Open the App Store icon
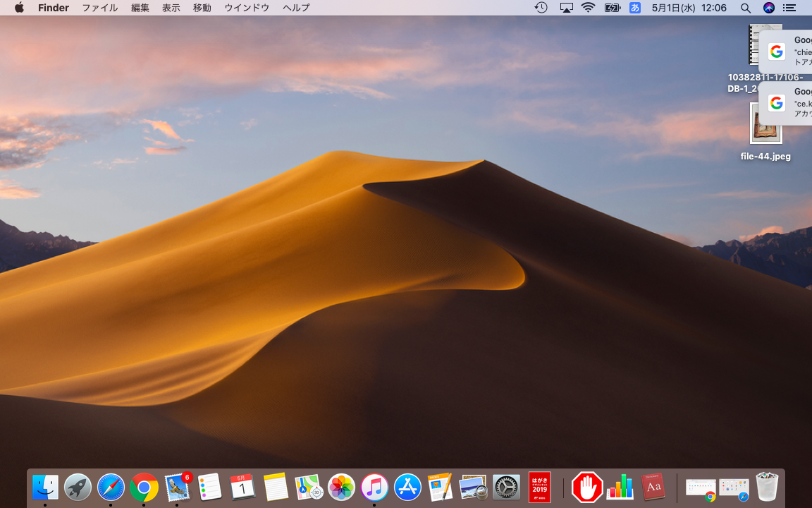The image size is (812, 508). click(407, 487)
